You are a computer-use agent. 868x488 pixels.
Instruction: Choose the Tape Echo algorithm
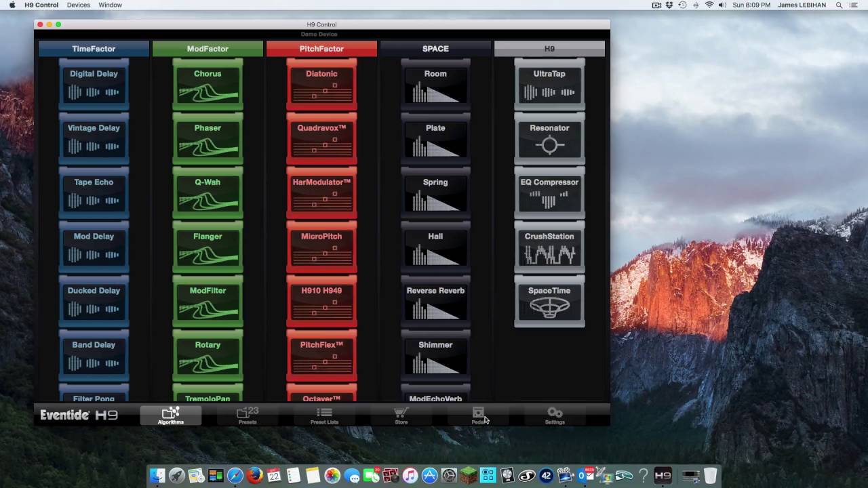pyautogui.click(x=94, y=192)
